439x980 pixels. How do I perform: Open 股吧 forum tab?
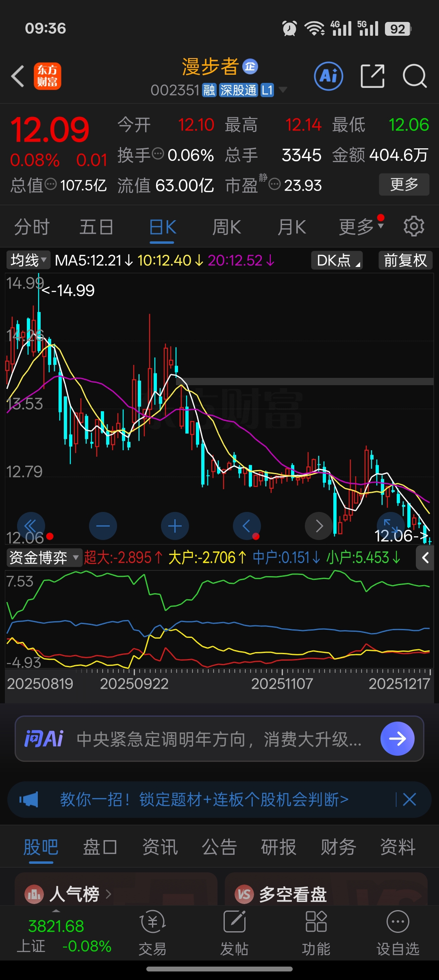pyautogui.click(x=41, y=847)
